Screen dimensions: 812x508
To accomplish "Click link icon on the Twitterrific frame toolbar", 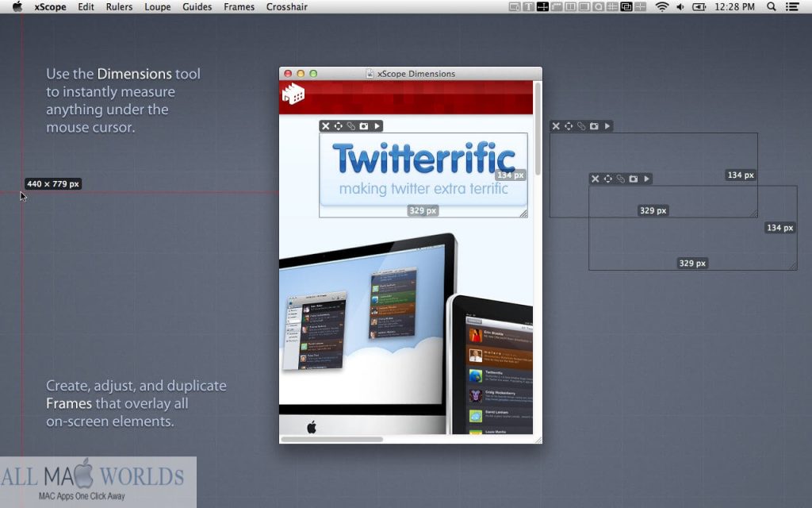I will pos(351,126).
